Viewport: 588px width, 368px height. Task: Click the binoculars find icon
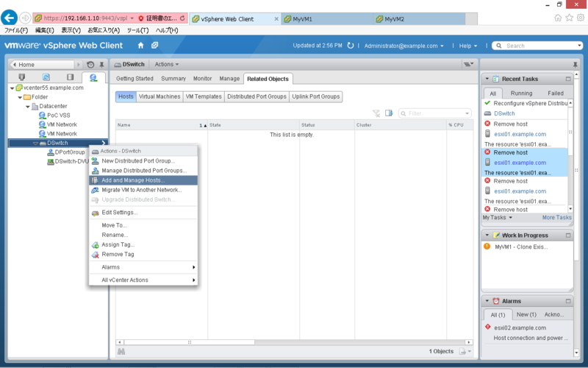click(121, 352)
